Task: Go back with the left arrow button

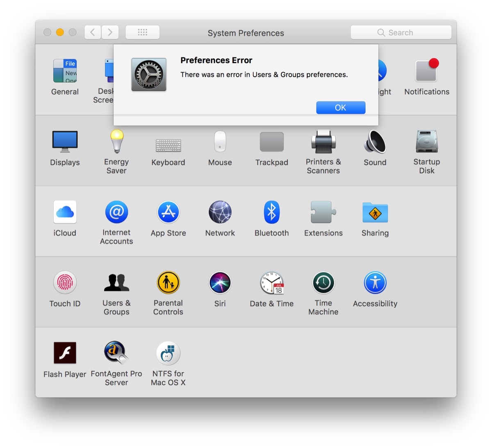Action: [93, 32]
